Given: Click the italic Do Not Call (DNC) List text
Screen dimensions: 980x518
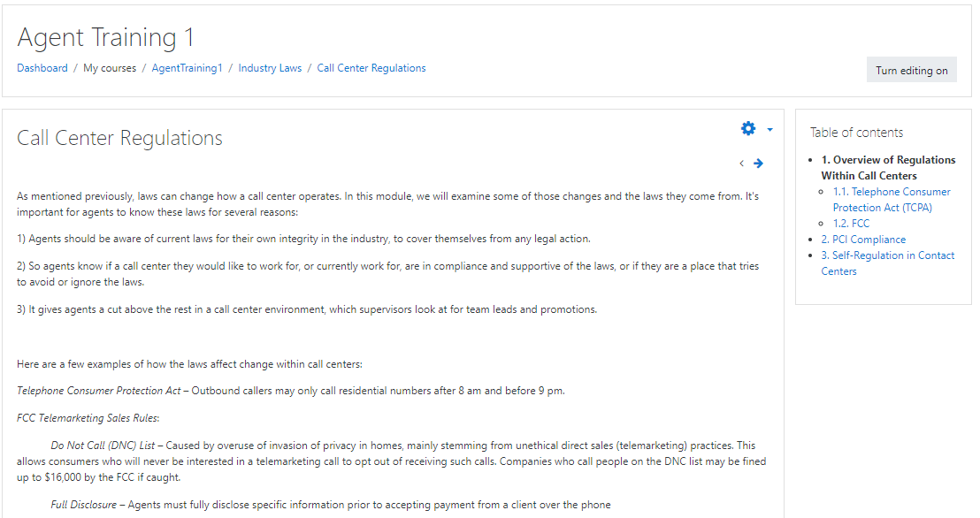Looking at the screenshot, I should coord(103,446).
